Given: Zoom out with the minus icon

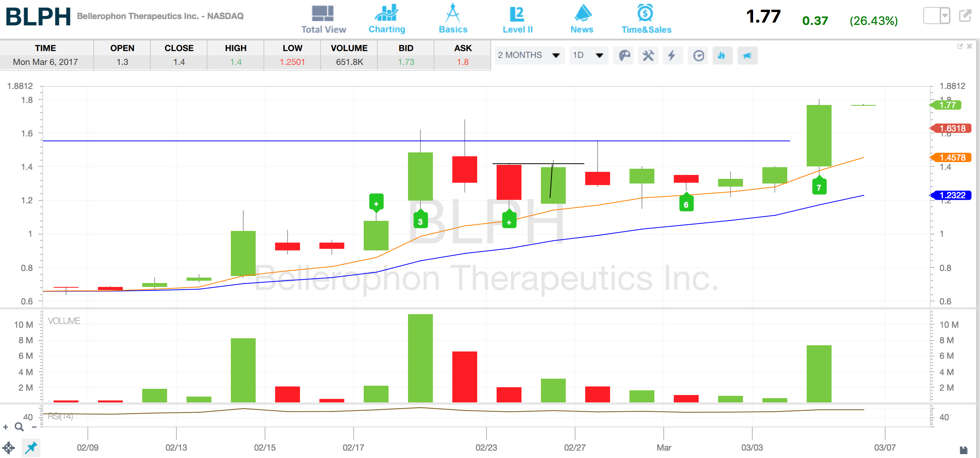Looking at the screenshot, I should tap(34, 427).
